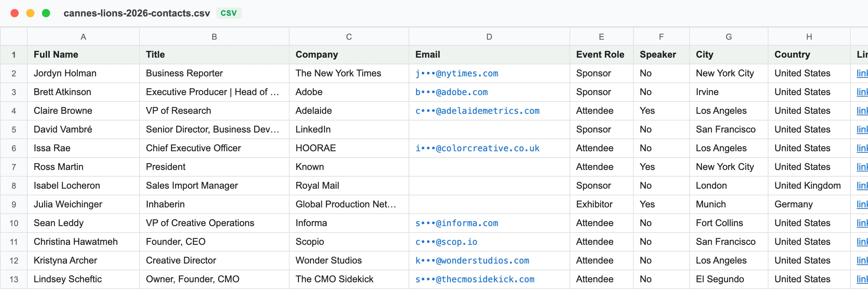The width and height of the screenshot is (868, 289).
Task: Select the Claire Browne name cell
Action: 83,111
